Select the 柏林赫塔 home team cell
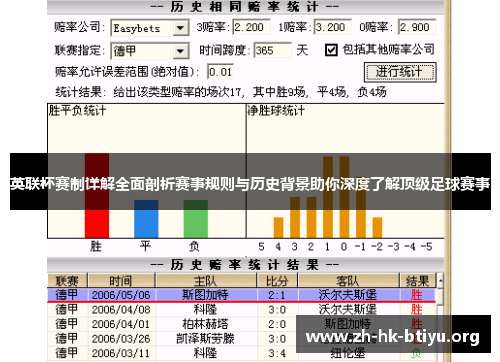This screenshot has width=500, height=362. pos(206,324)
